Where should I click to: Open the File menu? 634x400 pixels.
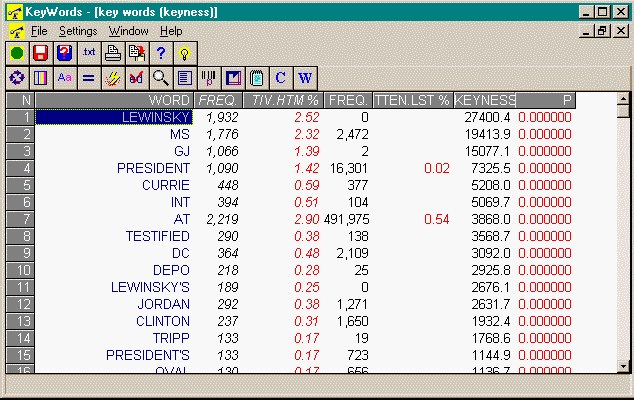[x=39, y=31]
